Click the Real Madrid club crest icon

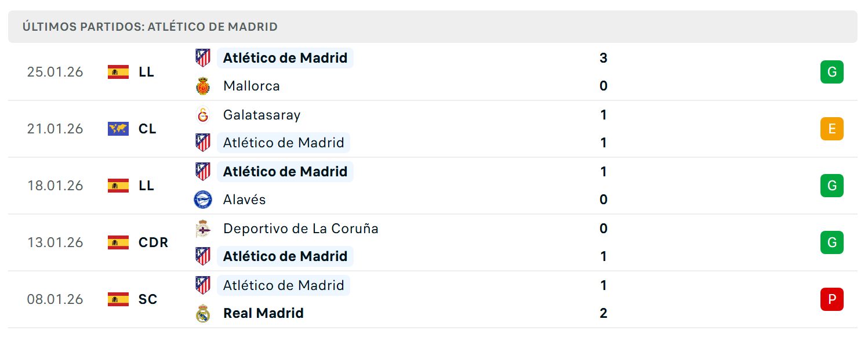(x=203, y=313)
